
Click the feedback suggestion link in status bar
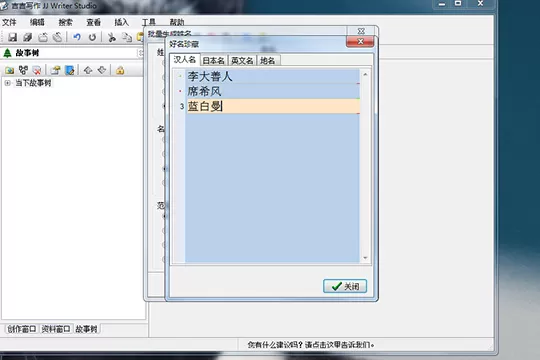[x=311, y=344]
